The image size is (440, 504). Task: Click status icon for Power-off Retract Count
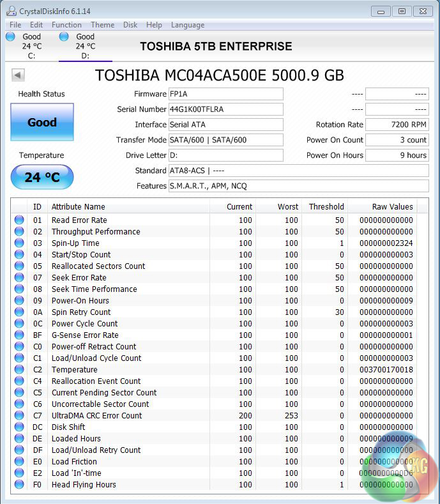coord(19,346)
